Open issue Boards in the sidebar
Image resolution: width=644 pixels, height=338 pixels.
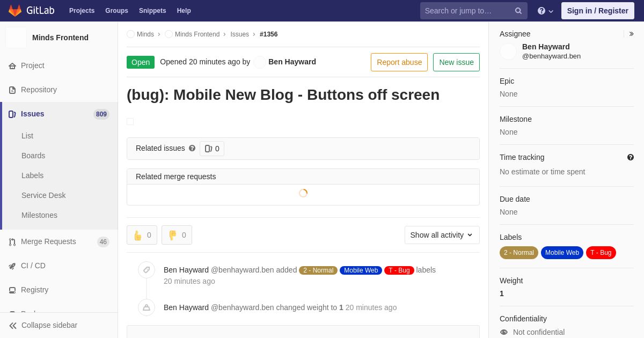pyautogui.click(x=33, y=156)
